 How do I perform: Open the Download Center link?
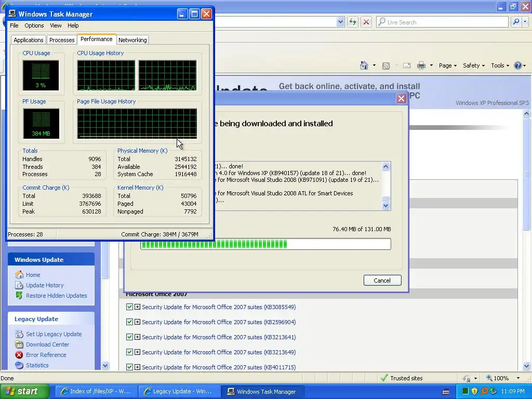click(x=47, y=344)
